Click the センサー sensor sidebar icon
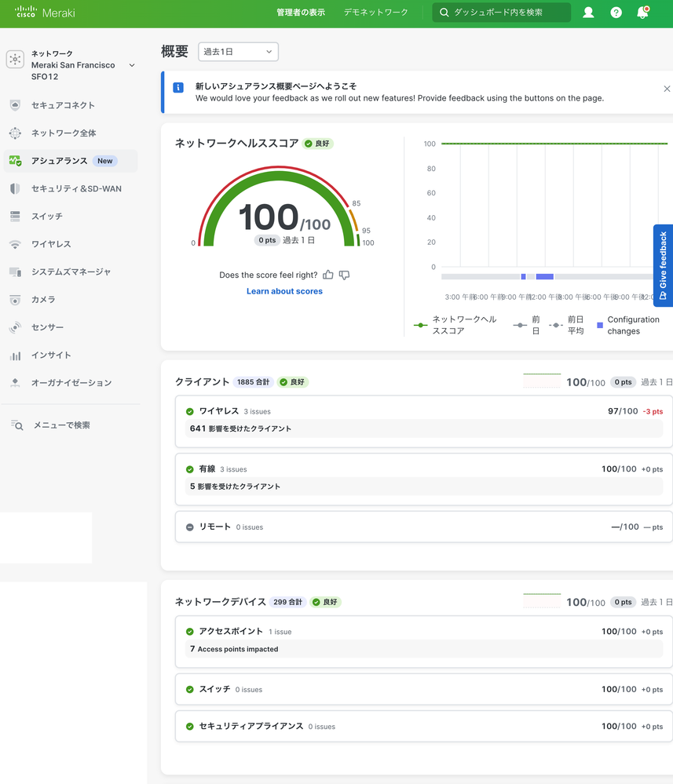This screenshot has width=673, height=784. click(x=15, y=327)
